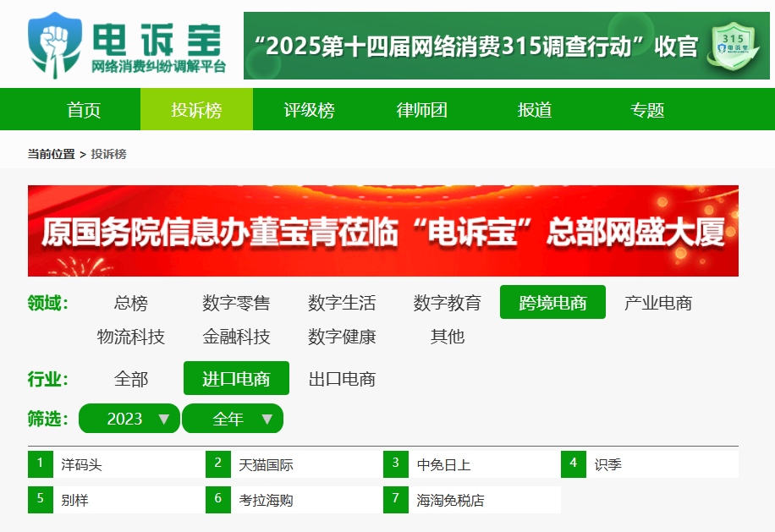775x532 pixels.
Task: Open the rank 3 entry 中免日上
Action: click(444, 464)
